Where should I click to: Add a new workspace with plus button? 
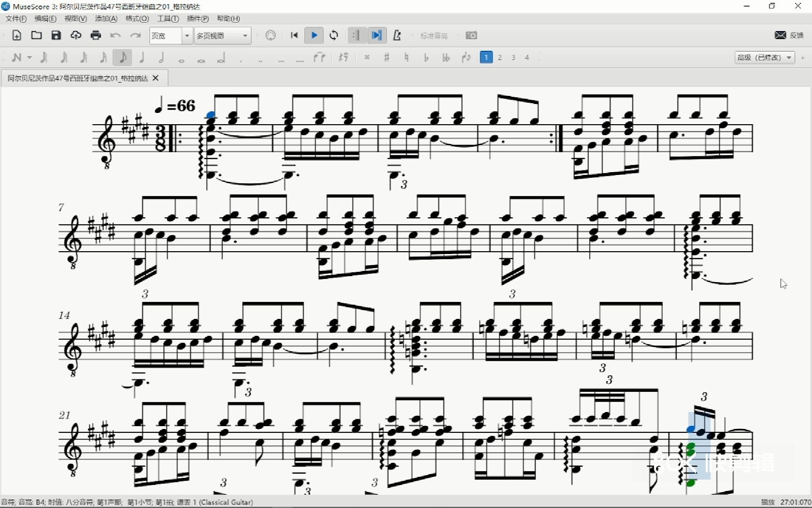(x=803, y=57)
